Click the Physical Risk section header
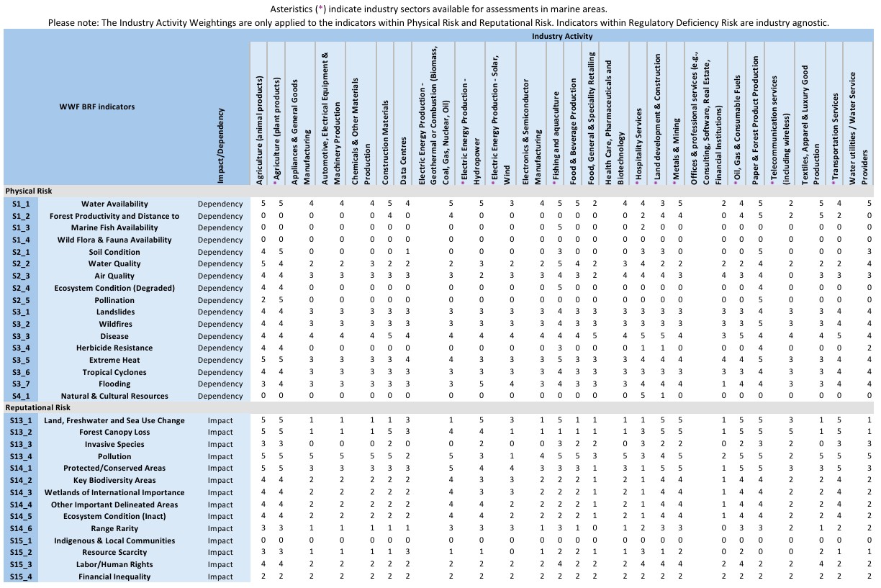This screenshot has height=588, width=881. click(29, 191)
